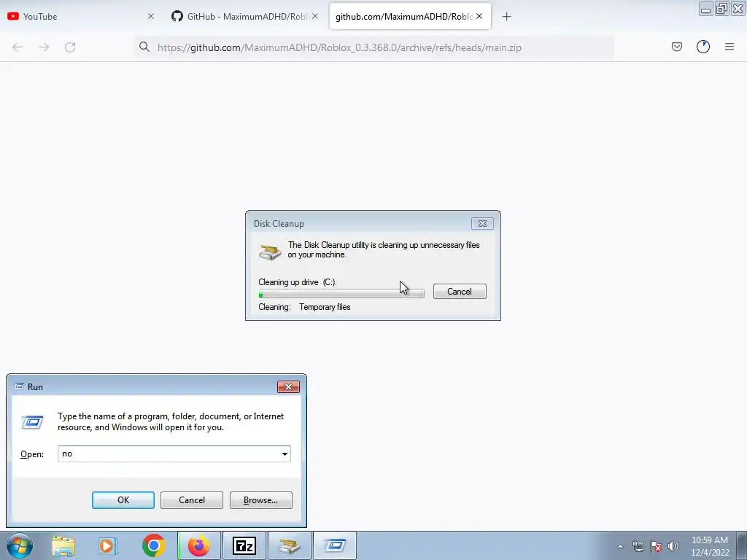Open Save to Pocket icon

pos(677,47)
